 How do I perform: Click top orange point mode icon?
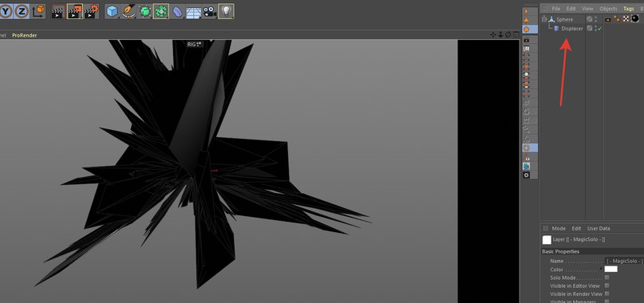[526, 11]
